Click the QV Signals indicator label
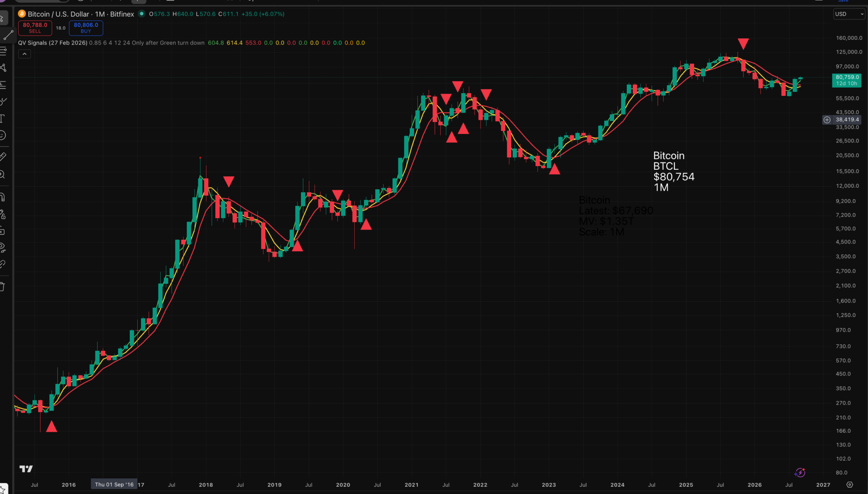Image resolution: width=868 pixels, height=494 pixels. tap(53, 43)
